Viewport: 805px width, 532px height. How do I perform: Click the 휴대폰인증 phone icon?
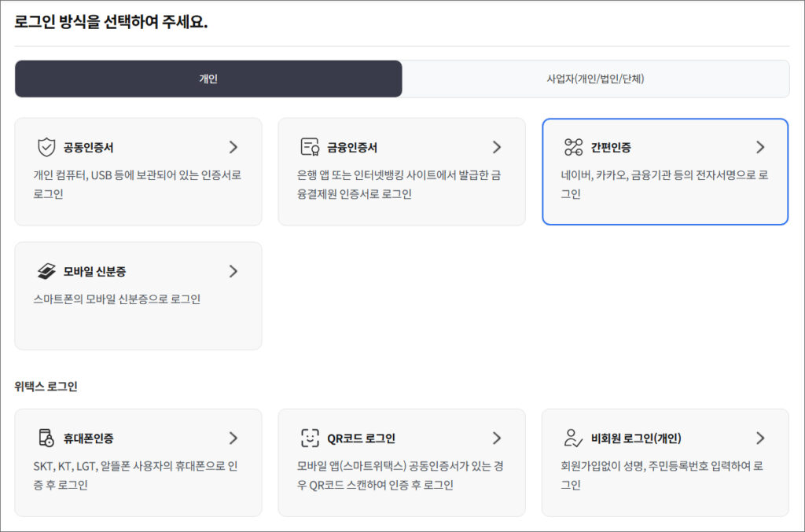click(46, 438)
